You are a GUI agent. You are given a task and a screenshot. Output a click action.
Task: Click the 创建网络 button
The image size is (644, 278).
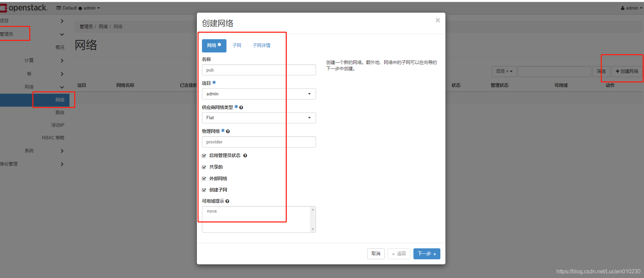627,72
